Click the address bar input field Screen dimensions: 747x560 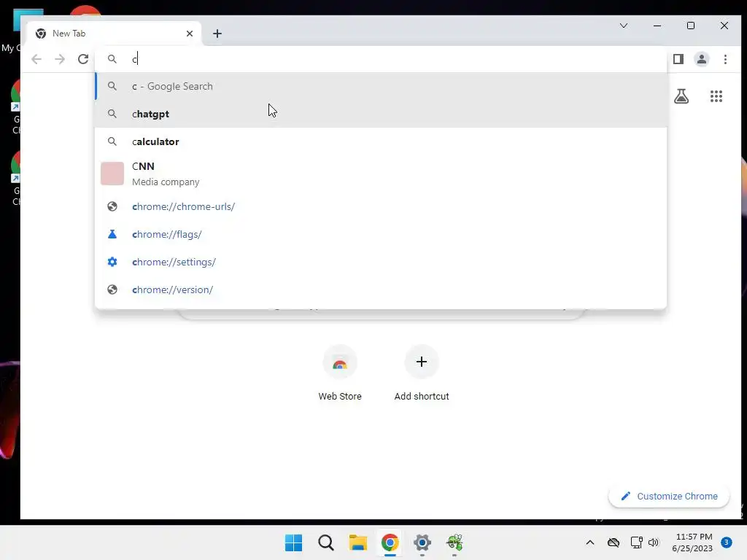[x=381, y=59]
